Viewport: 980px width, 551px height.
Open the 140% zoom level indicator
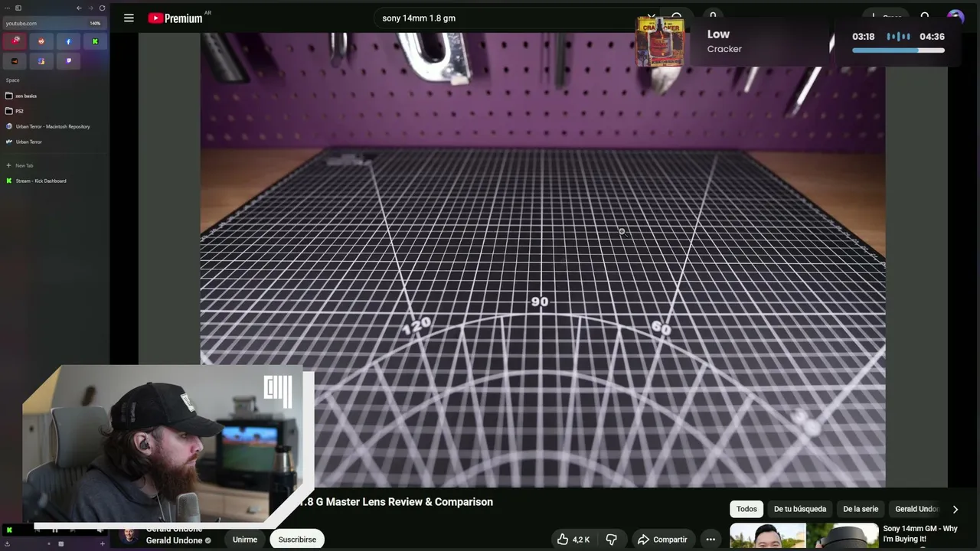(95, 23)
